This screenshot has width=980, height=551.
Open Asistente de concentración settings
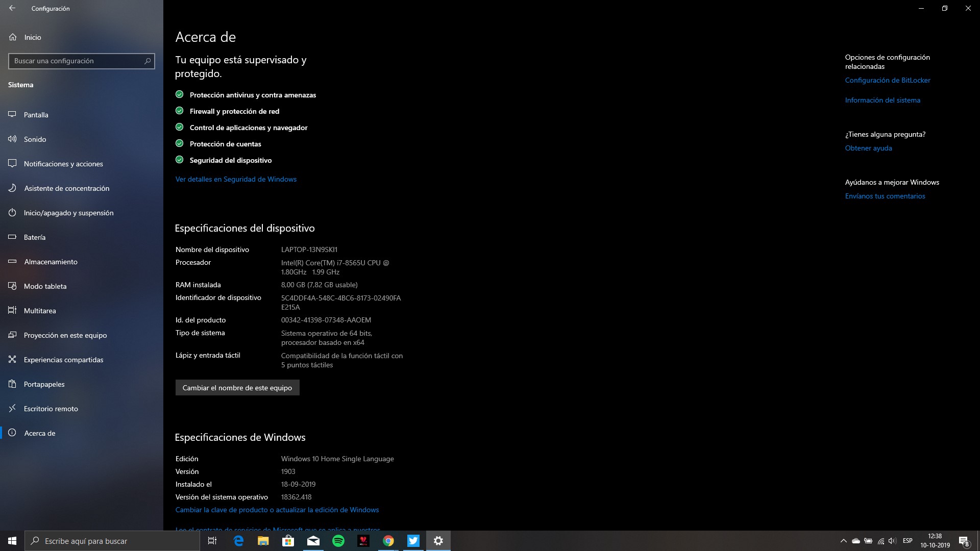[x=82, y=188]
